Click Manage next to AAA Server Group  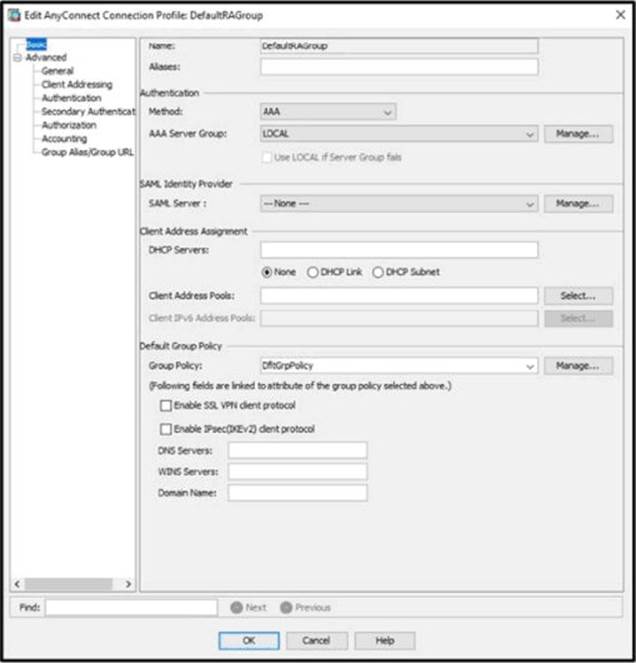578,134
